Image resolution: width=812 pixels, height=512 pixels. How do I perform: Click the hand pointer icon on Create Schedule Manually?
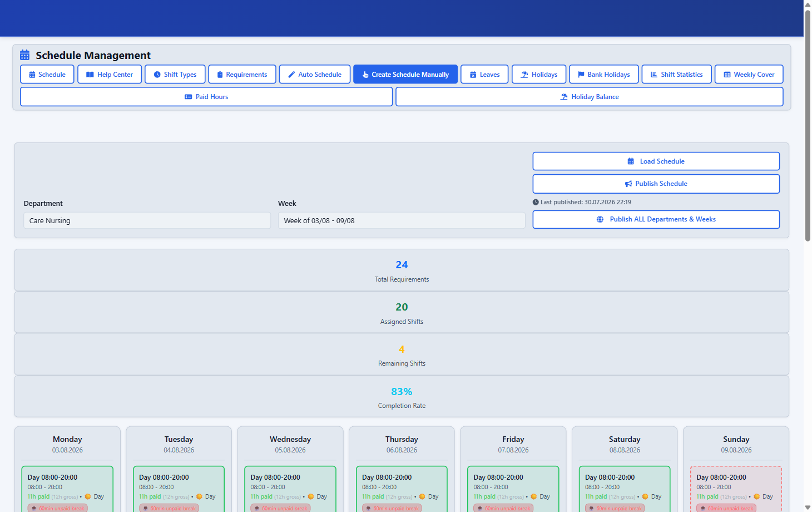pyautogui.click(x=365, y=75)
